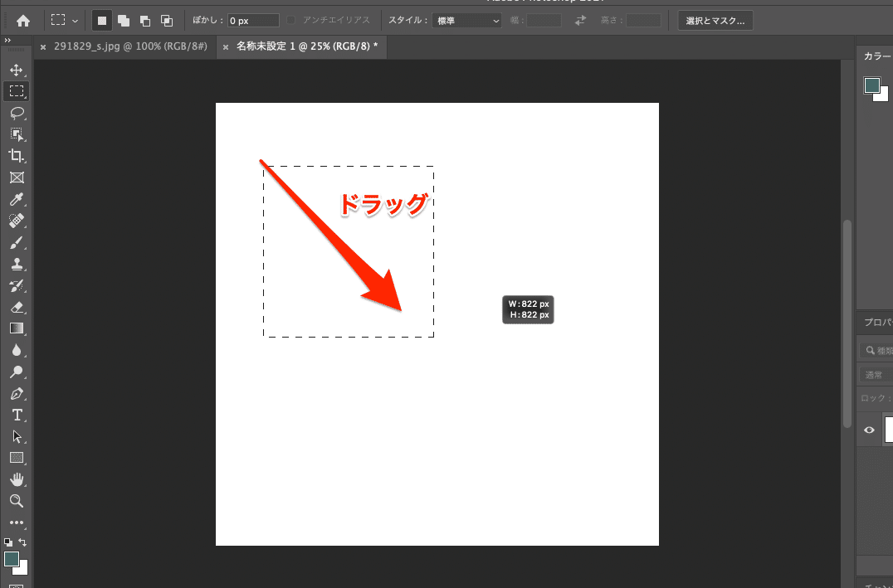The image size is (893, 588).
Task: Click Color panel foreground swatch
Action: click(872, 85)
